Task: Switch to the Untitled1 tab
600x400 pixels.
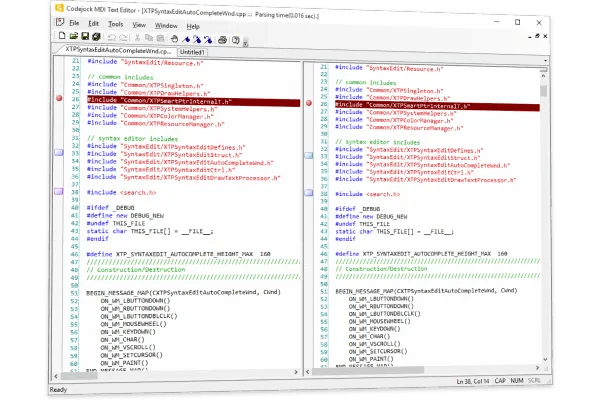Action: point(192,52)
